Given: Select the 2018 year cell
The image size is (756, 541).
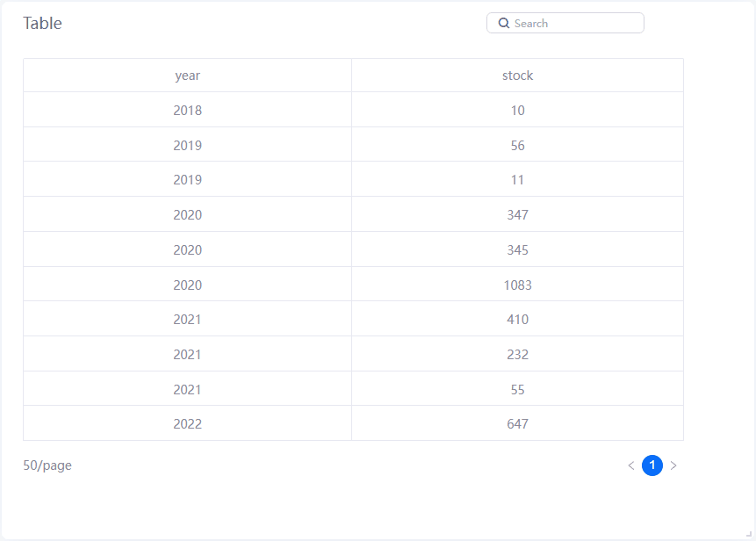Looking at the screenshot, I should point(187,111).
